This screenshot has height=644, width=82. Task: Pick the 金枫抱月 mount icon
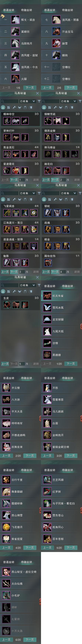point(47,435)
